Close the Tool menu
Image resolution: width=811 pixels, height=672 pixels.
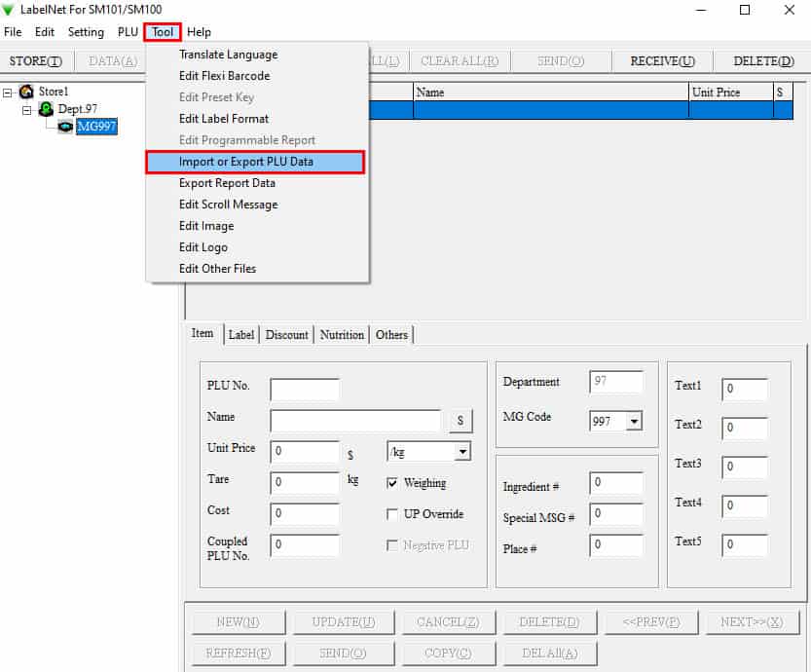163,32
